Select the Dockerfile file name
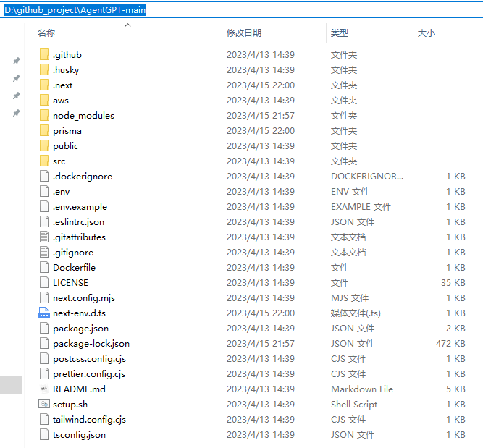The width and height of the screenshot is (483, 448). [75, 267]
